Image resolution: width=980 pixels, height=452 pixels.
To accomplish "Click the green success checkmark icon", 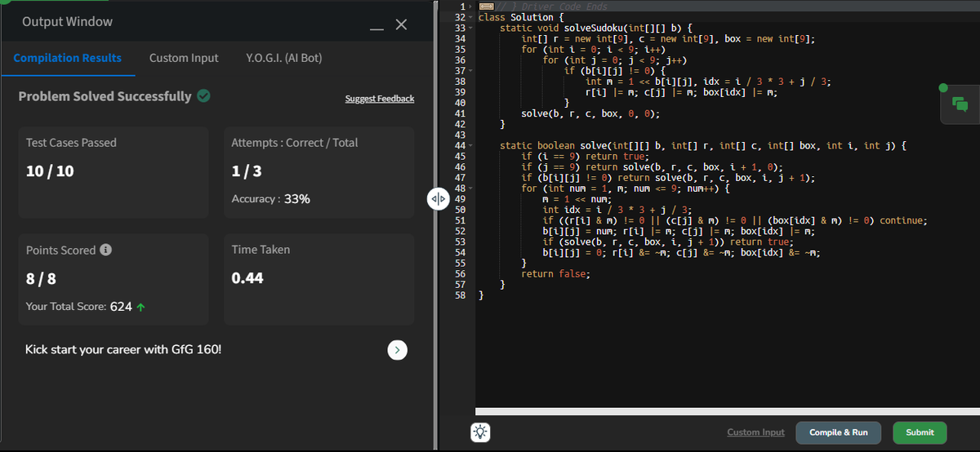I will coord(203,96).
